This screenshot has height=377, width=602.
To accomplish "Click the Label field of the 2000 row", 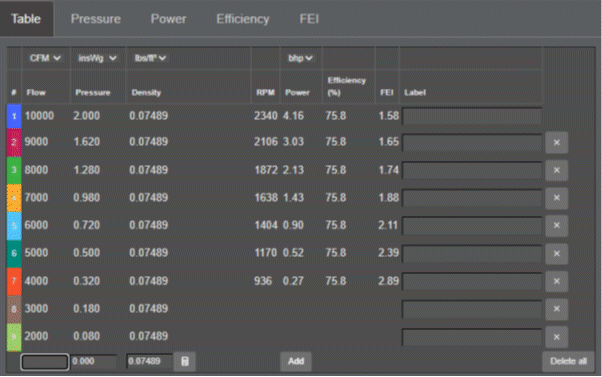I will (x=472, y=337).
